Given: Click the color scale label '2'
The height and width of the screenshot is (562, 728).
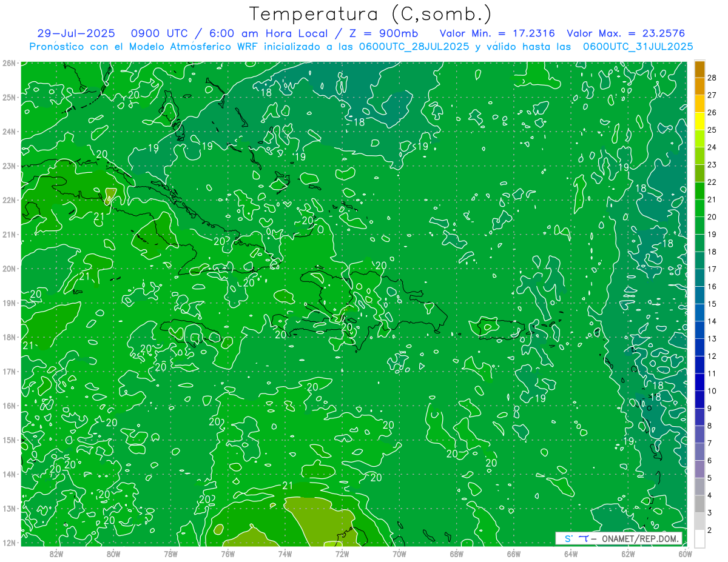Looking at the screenshot, I should tap(710, 530).
